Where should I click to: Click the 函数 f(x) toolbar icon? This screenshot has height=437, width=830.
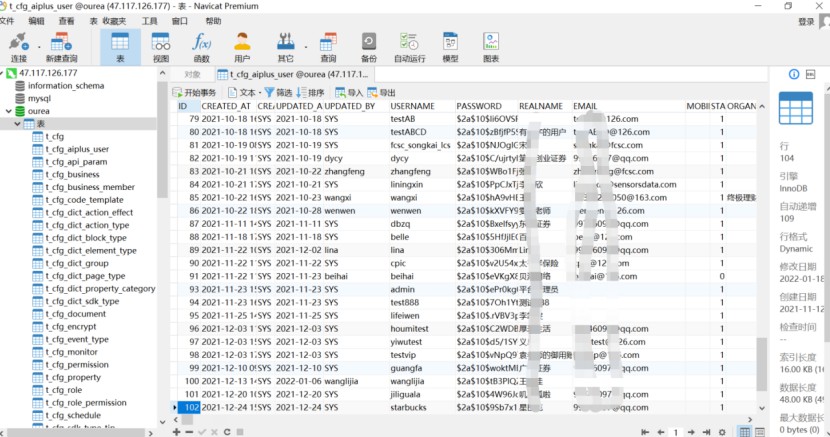coord(202,48)
